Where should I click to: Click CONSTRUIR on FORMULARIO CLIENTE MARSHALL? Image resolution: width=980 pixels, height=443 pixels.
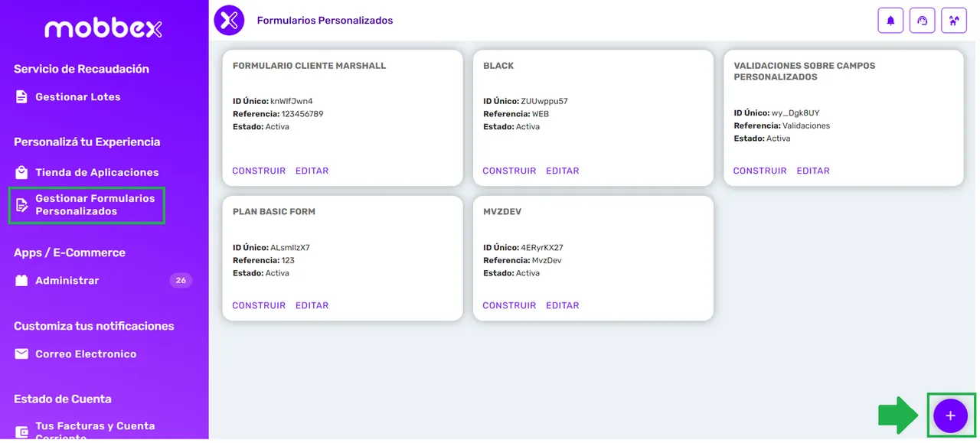click(259, 171)
